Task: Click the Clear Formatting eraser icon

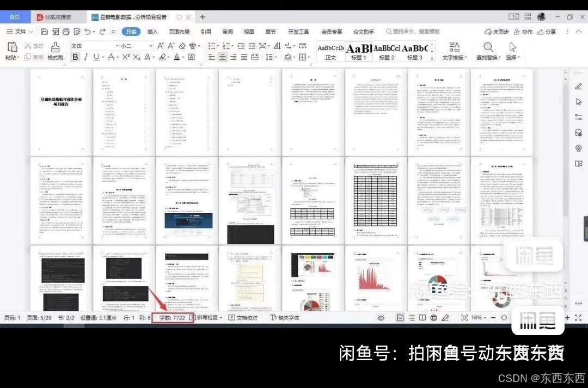Action: 182,46
